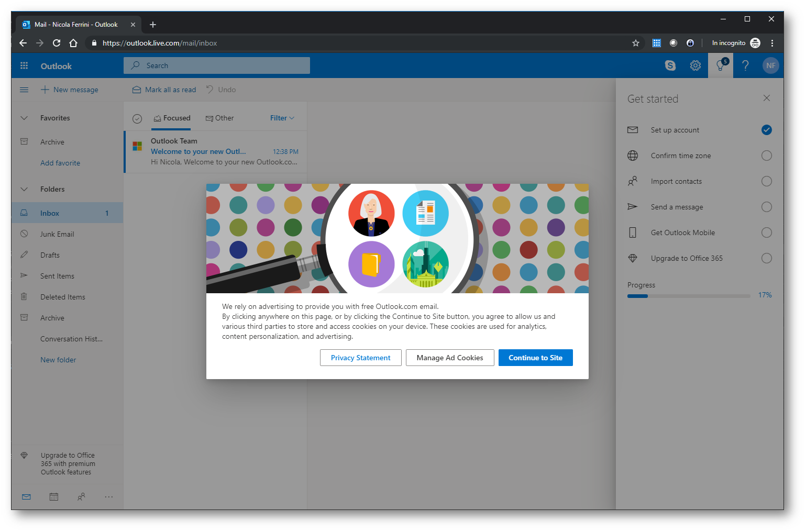Click the Incognito profile icon
This screenshot has height=532, width=806.
click(755, 43)
